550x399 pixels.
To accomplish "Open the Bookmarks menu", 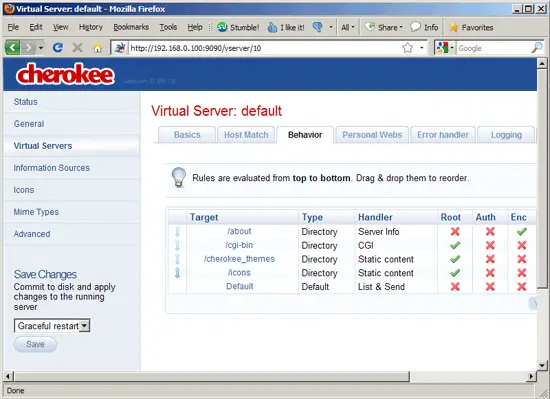I will pyautogui.click(x=131, y=27).
